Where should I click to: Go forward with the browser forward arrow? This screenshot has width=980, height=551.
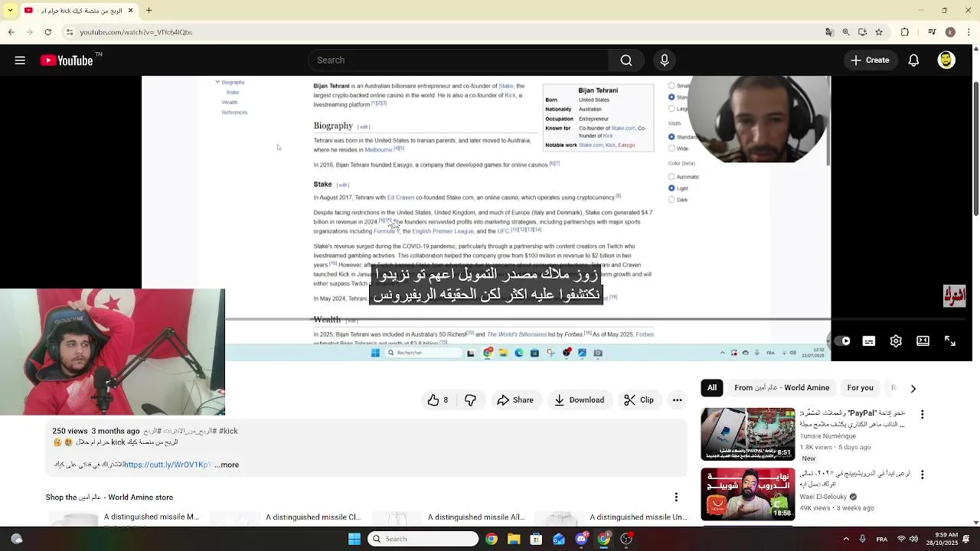[x=29, y=32]
